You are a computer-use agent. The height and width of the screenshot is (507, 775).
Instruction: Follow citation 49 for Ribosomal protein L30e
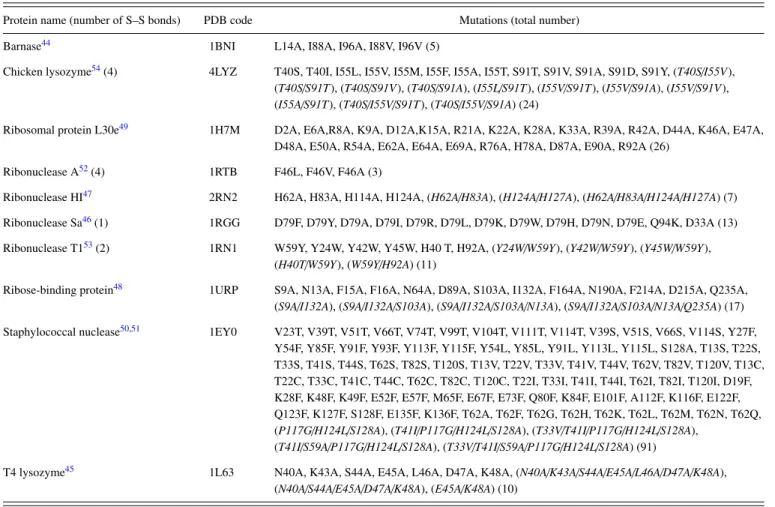[123, 127]
